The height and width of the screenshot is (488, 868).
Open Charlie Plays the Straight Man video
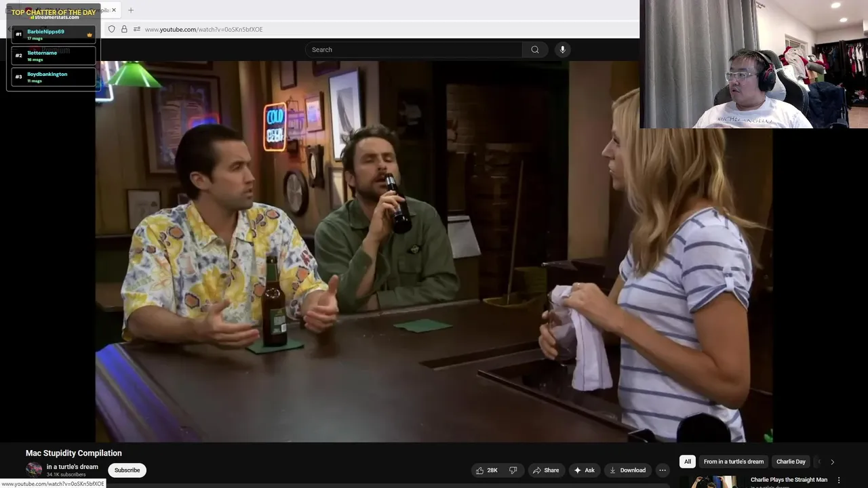click(789, 480)
